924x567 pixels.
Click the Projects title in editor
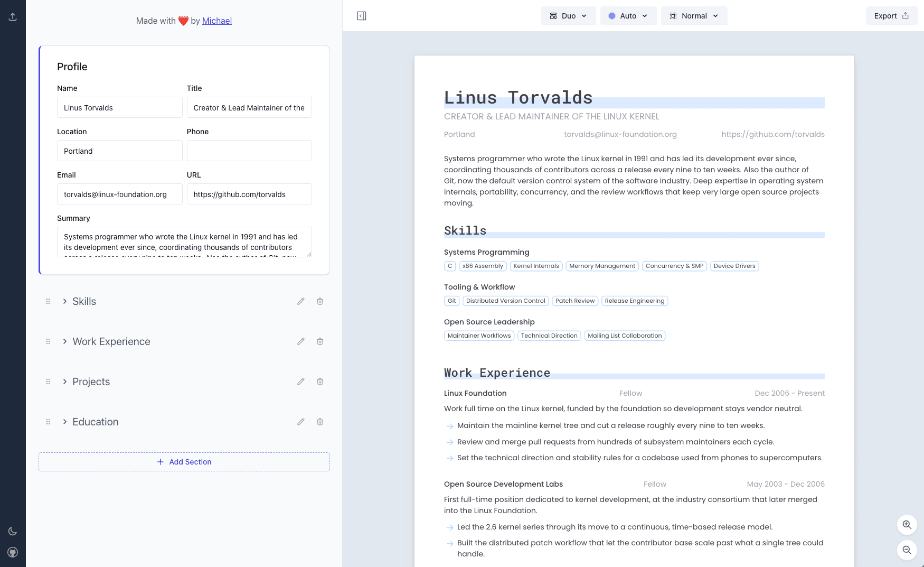91,382
